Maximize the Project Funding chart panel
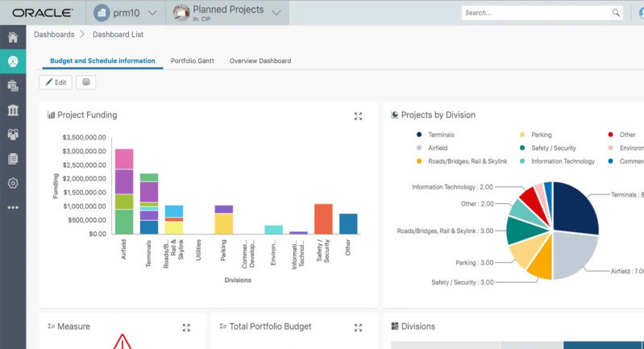This screenshot has width=644, height=349. coord(358,116)
